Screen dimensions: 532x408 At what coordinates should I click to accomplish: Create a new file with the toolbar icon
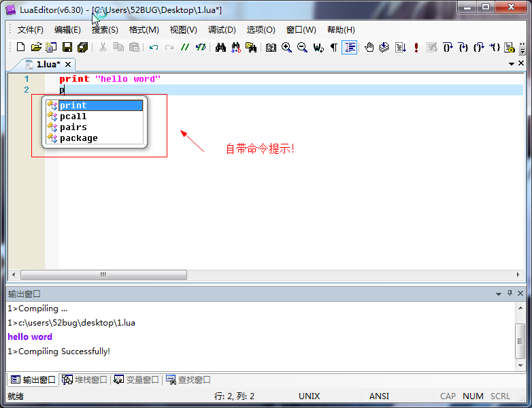[20, 47]
